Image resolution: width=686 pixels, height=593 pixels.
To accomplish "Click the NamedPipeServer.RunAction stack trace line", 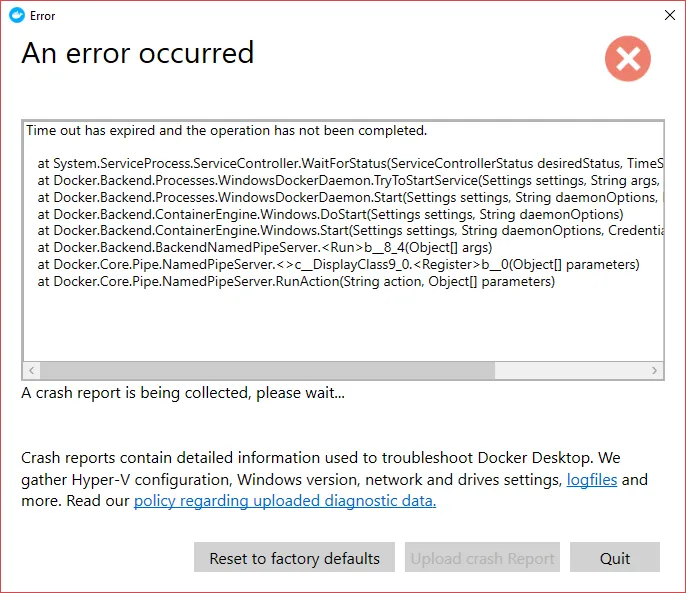I will pos(296,282).
